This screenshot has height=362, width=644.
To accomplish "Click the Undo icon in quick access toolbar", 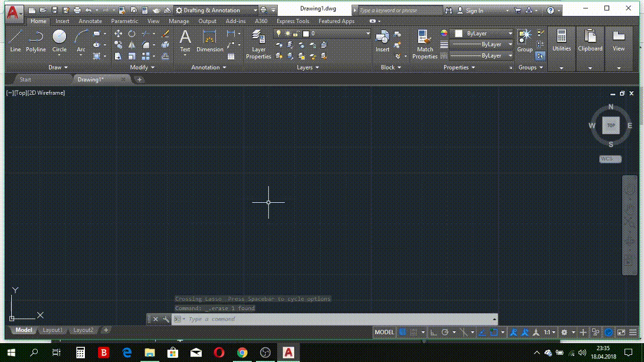I will click(x=88, y=10).
